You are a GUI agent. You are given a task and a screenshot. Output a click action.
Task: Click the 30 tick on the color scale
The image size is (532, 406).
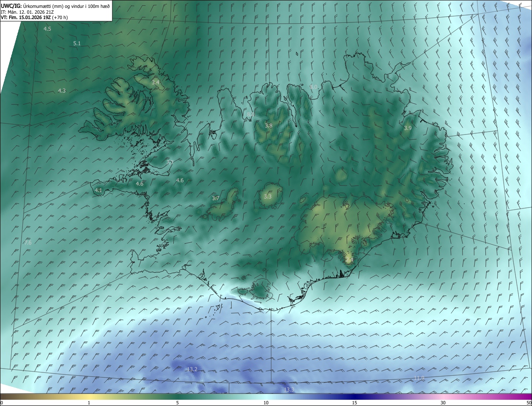(443, 403)
